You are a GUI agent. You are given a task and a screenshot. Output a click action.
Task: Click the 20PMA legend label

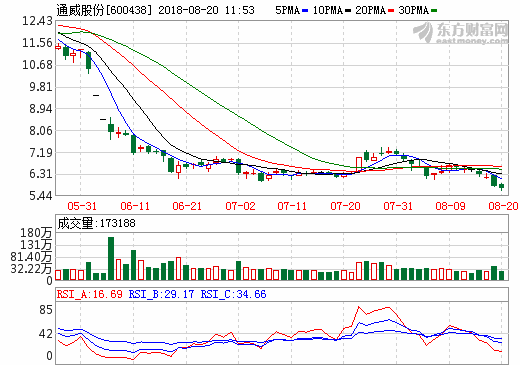pos(370,10)
